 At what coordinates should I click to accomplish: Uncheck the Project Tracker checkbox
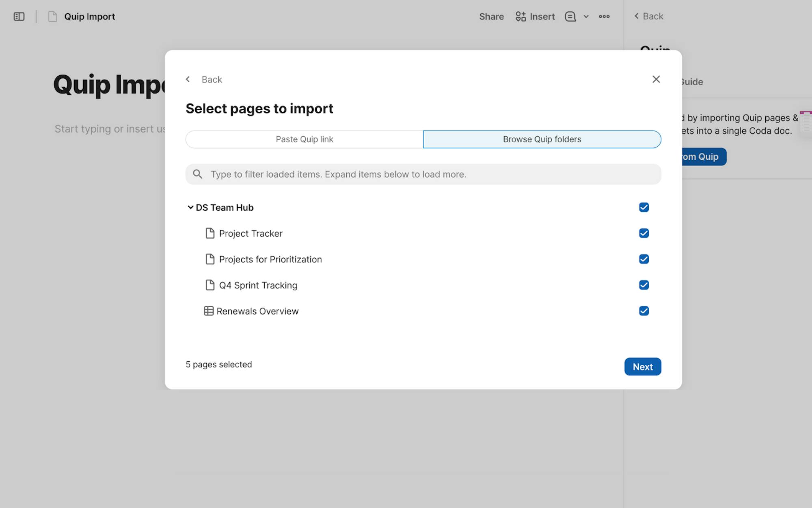(644, 233)
